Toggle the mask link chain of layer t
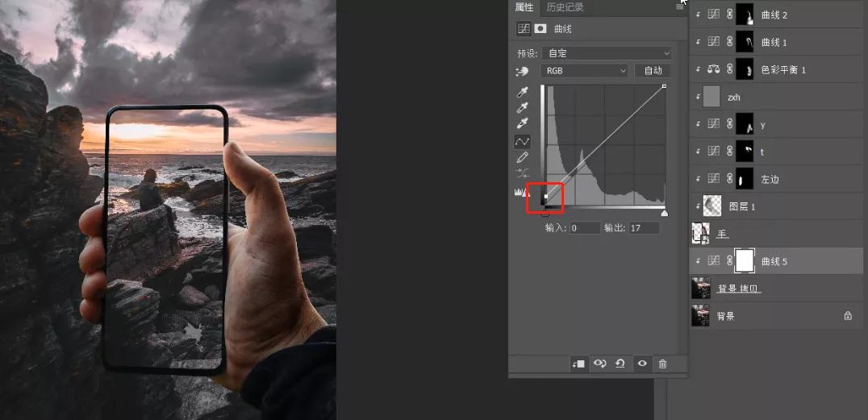This screenshot has width=868, height=420. tap(729, 151)
